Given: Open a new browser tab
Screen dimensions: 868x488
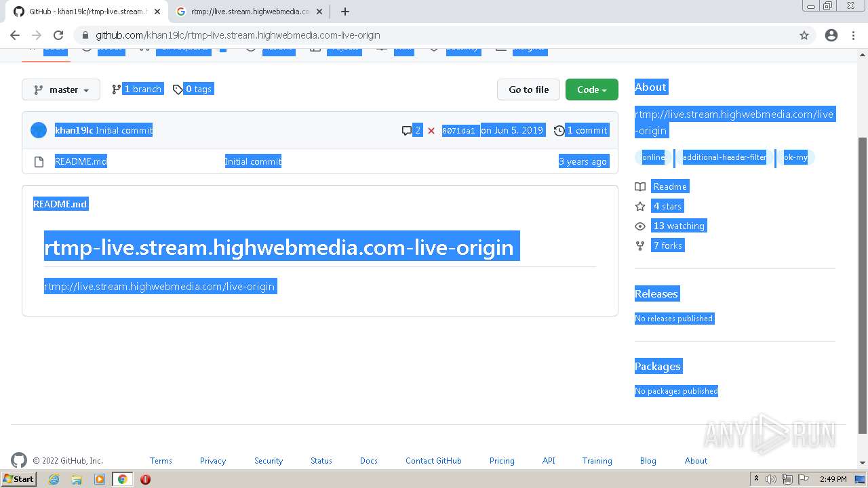Looking at the screenshot, I should pyautogui.click(x=345, y=12).
